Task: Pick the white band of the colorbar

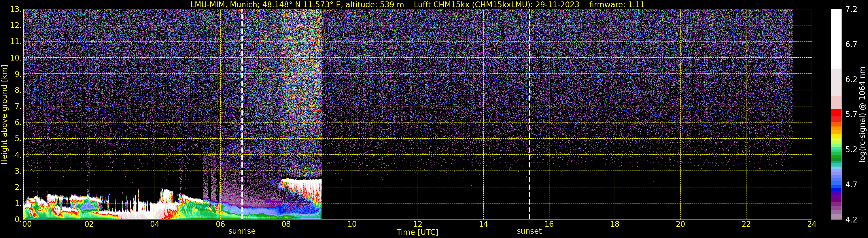Action: point(836,39)
